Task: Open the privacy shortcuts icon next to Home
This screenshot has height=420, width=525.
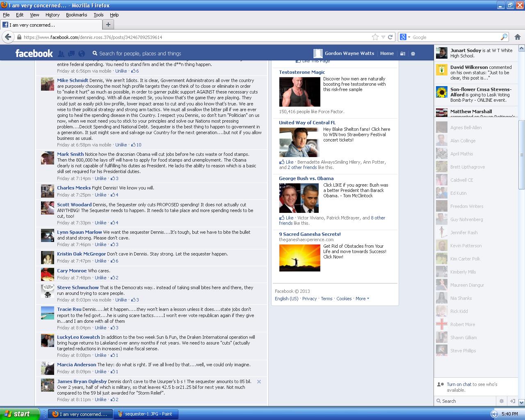Action: 403,53
